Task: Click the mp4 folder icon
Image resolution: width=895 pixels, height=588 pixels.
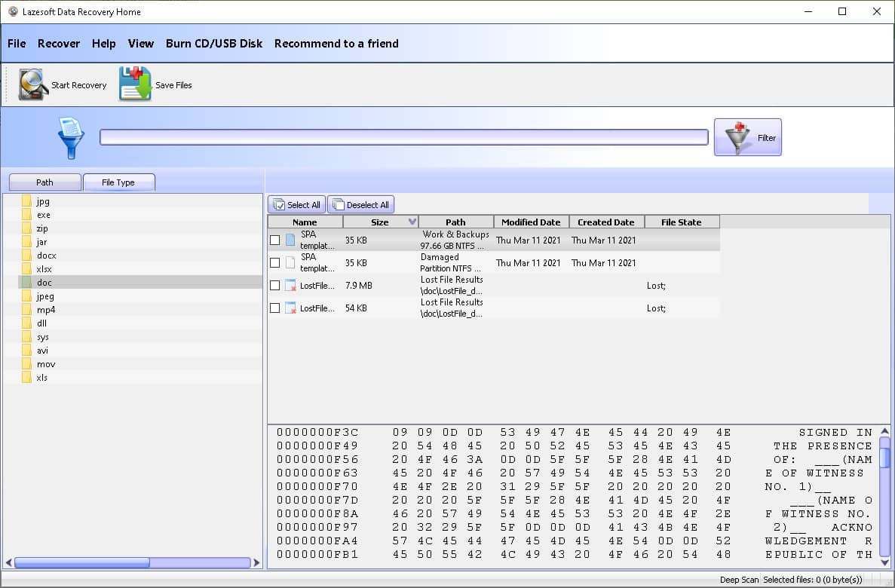Action: click(x=26, y=309)
